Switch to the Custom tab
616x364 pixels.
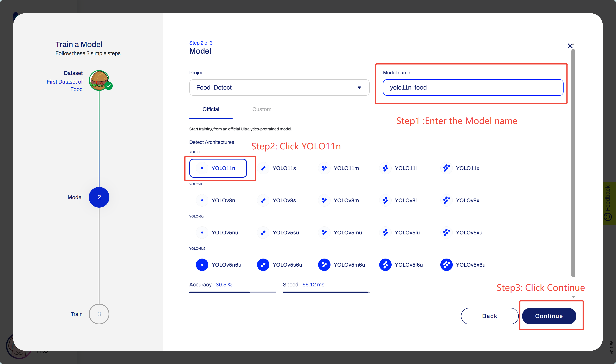[x=262, y=109]
